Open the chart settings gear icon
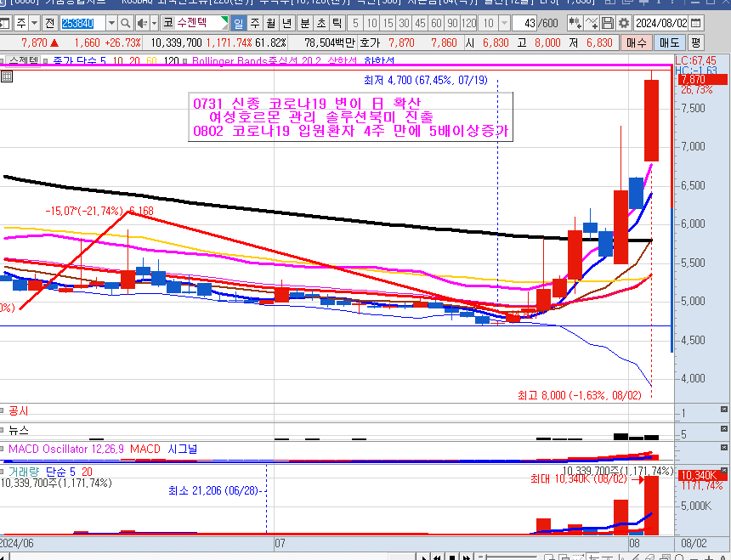The width and height of the screenshot is (731, 560). coord(624,23)
